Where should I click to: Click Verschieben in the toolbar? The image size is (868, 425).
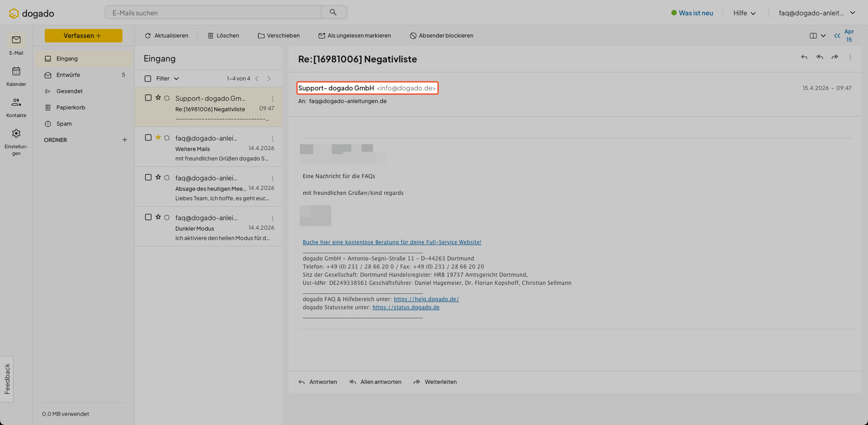278,36
